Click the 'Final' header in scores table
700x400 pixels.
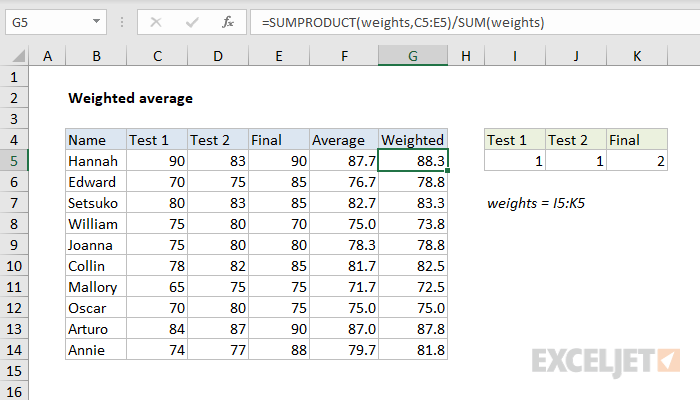[x=279, y=140]
